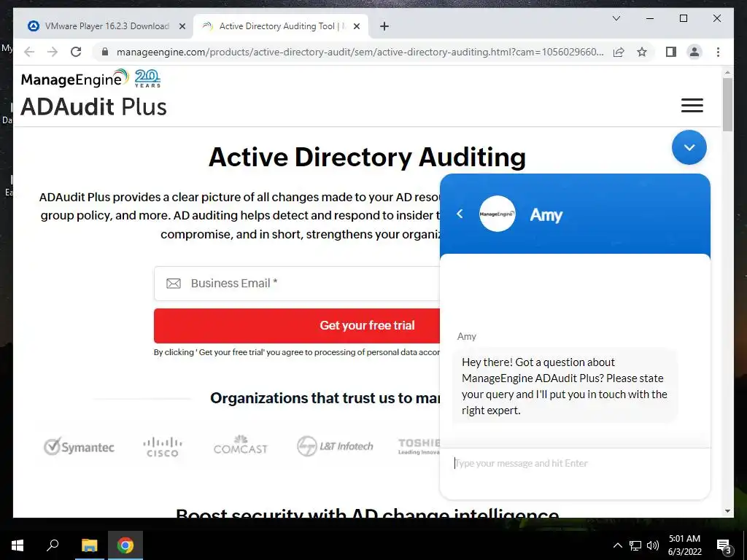This screenshot has height=560, width=747.
Task: Click the ManageEngine avatar in chat header
Action: click(x=497, y=214)
